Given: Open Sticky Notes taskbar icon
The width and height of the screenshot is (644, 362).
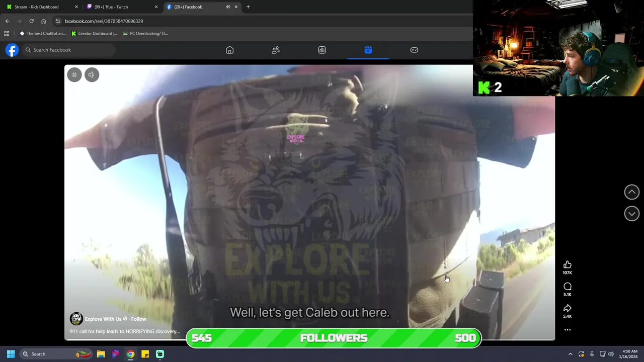Looking at the screenshot, I should [x=145, y=354].
